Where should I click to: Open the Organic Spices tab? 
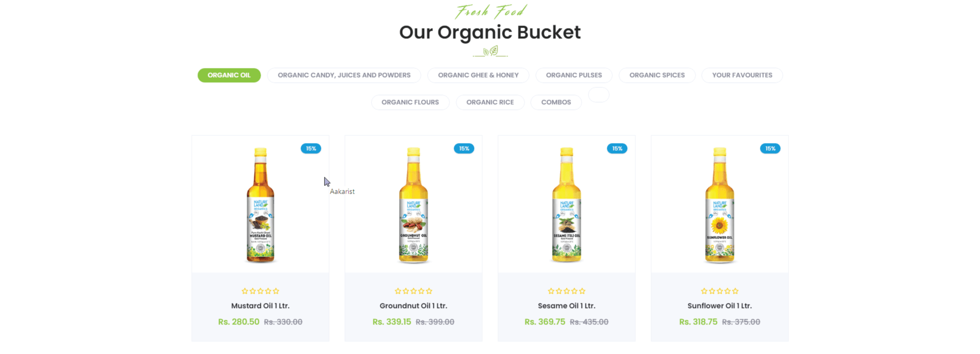[657, 75]
